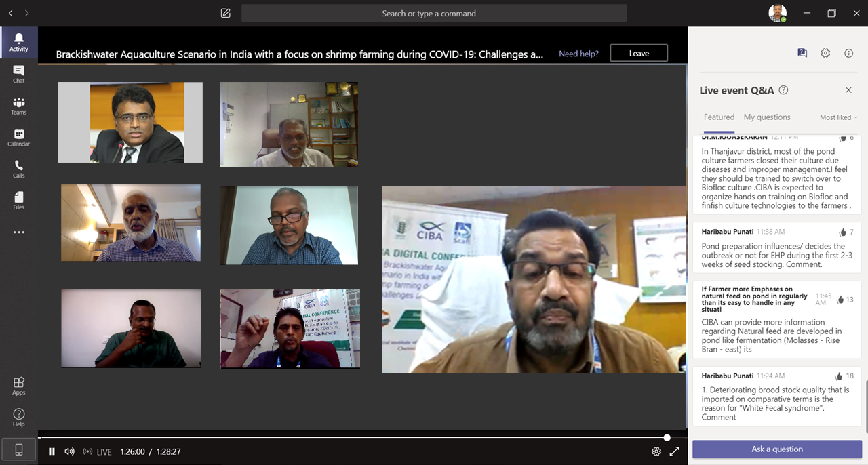
Task: Pause the live event video
Action: (x=52, y=451)
